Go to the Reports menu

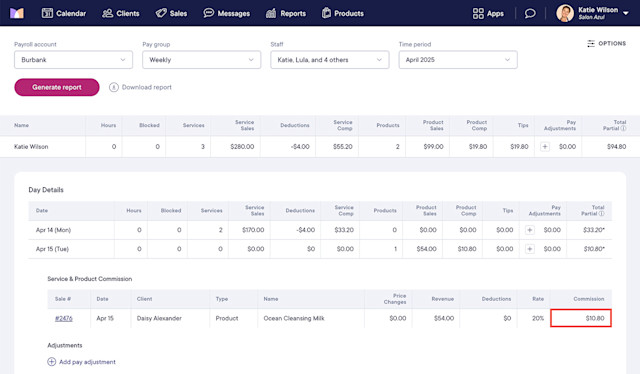click(286, 13)
